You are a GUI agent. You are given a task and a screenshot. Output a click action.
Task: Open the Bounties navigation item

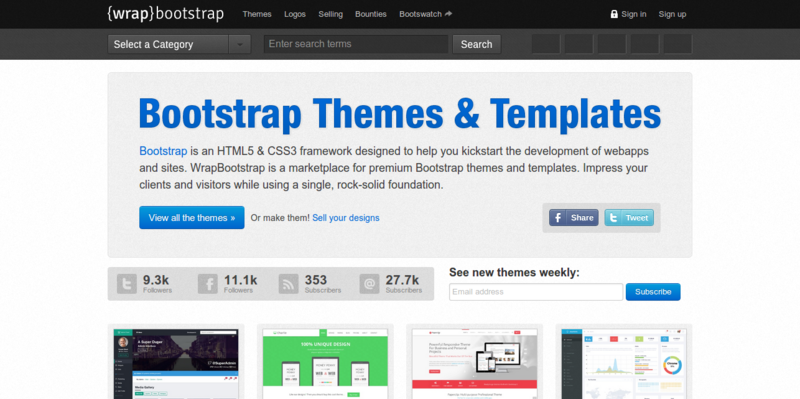(371, 14)
